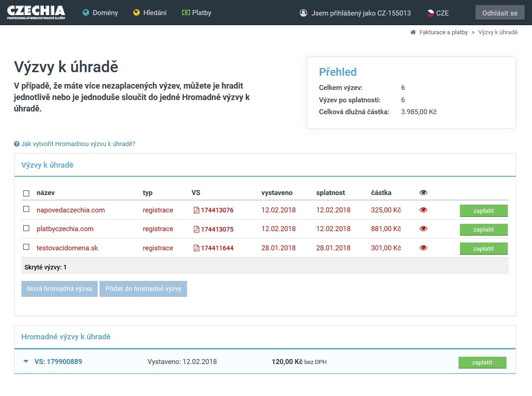Go to Fakturace a platby breadcrumb
The image size is (532, 396).
[443, 32]
